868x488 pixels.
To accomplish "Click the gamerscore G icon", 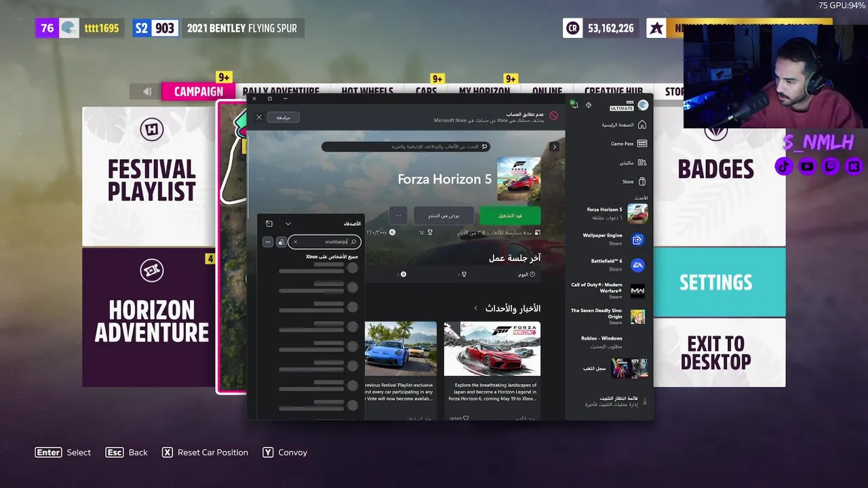I will 392,232.
